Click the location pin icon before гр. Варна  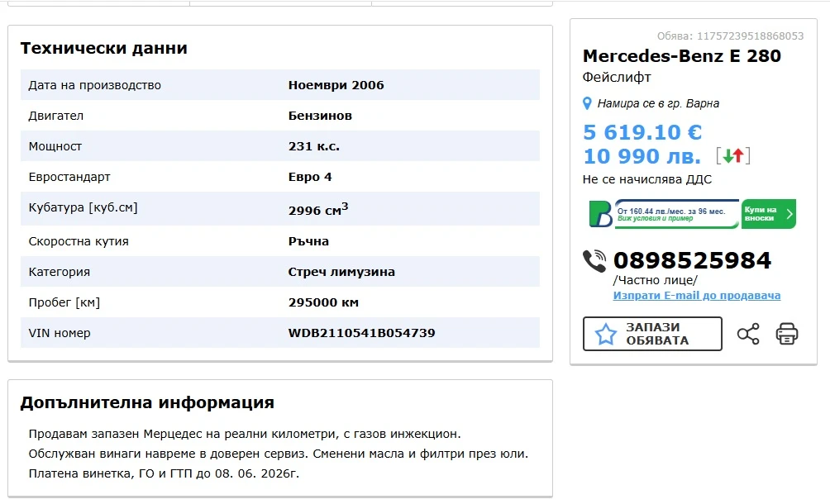586,103
